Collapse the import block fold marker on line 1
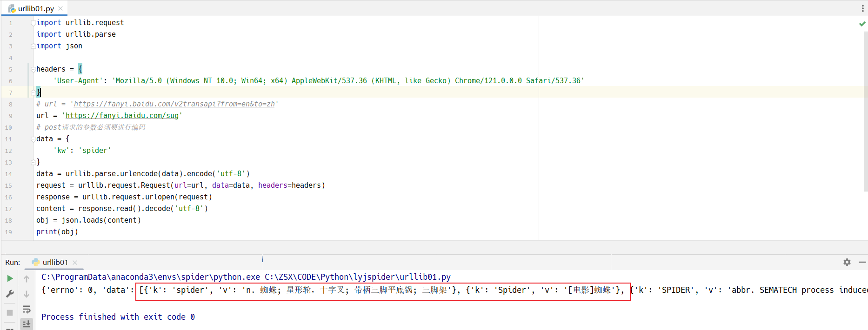This screenshot has width=868, height=330. click(x=33, y=23)
